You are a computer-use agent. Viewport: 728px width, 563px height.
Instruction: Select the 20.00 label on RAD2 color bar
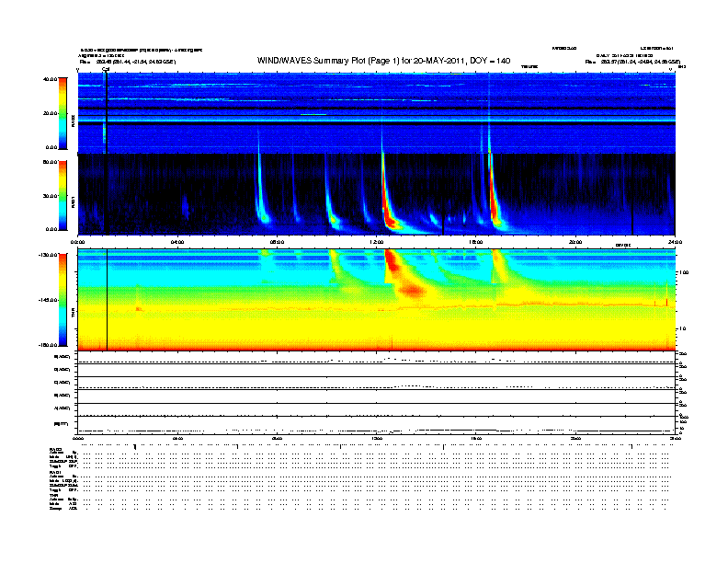(x=50, y=113)
